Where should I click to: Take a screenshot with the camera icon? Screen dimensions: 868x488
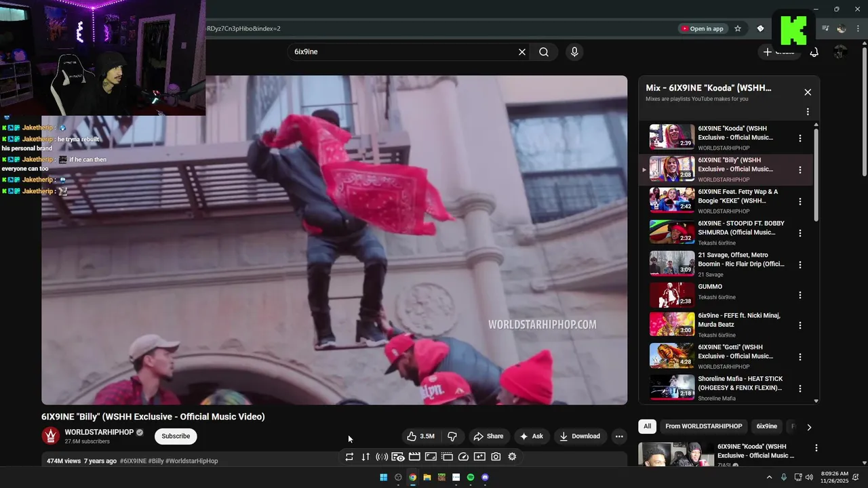click(496, 457)
